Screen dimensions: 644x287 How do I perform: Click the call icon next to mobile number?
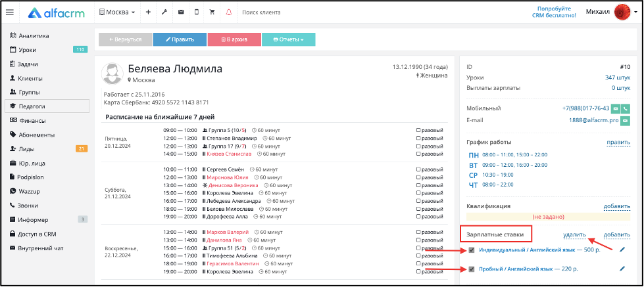[625, 108]
